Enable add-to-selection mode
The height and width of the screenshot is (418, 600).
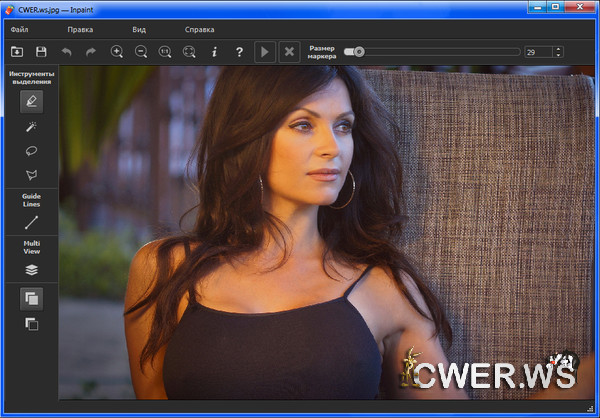point(31,298)
